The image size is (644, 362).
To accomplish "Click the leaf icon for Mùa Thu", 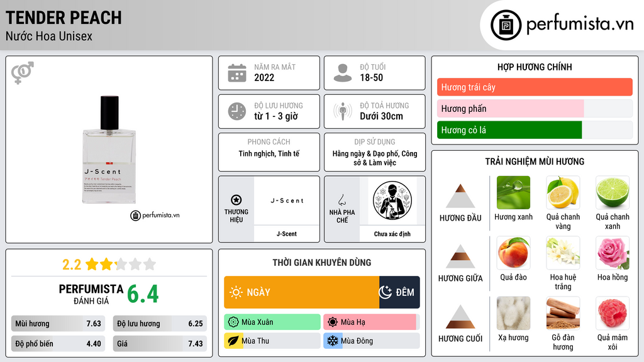I will click(x=233, y=341).
